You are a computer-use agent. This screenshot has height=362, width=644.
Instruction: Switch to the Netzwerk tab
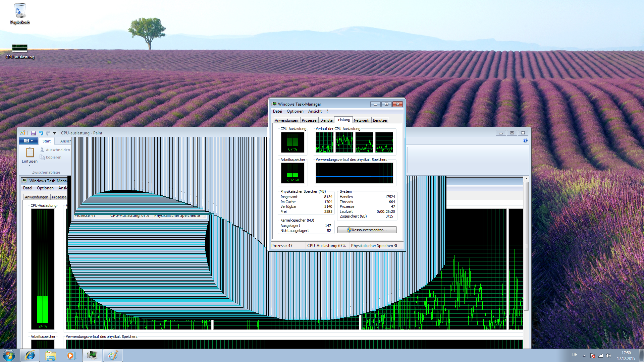tap(361, 120)
